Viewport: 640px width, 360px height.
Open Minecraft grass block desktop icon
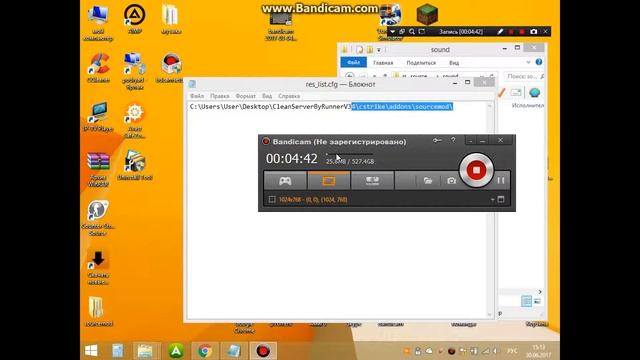coord(427,14)
